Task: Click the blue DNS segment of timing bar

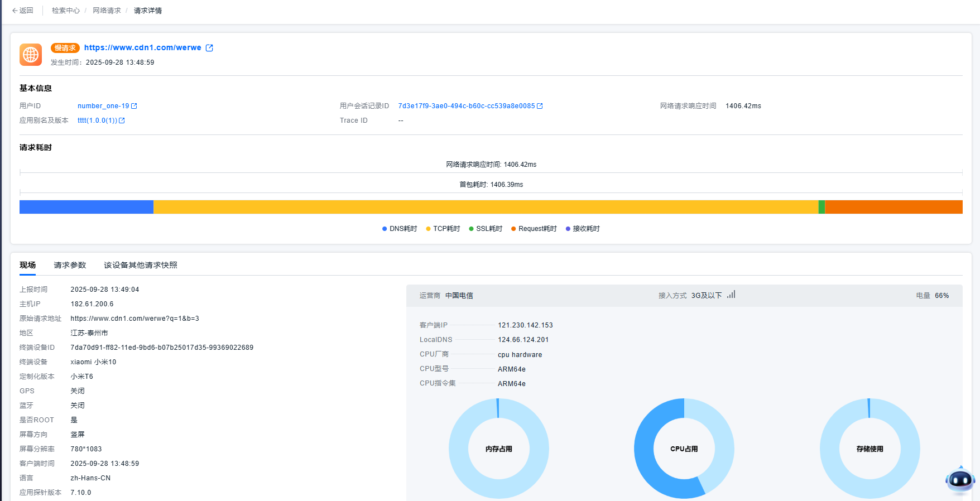Action: pos(87,207)
